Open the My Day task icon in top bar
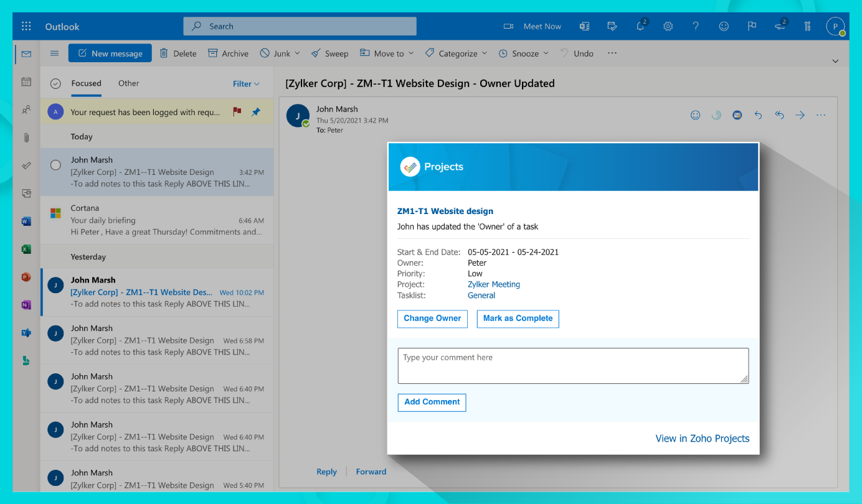Viewport: 862px width, 504px height. pyautogui.click(x=612, y=26)
